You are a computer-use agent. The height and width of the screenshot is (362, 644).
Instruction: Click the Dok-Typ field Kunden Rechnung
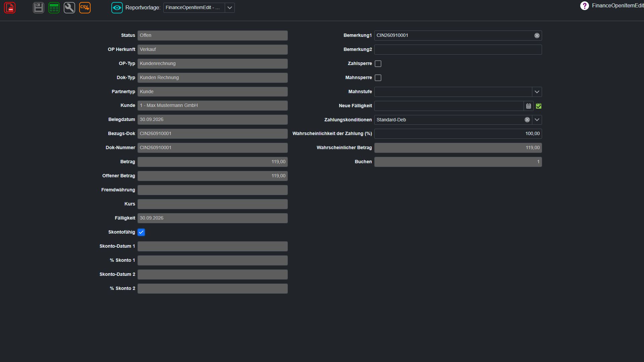coord(213,78)
